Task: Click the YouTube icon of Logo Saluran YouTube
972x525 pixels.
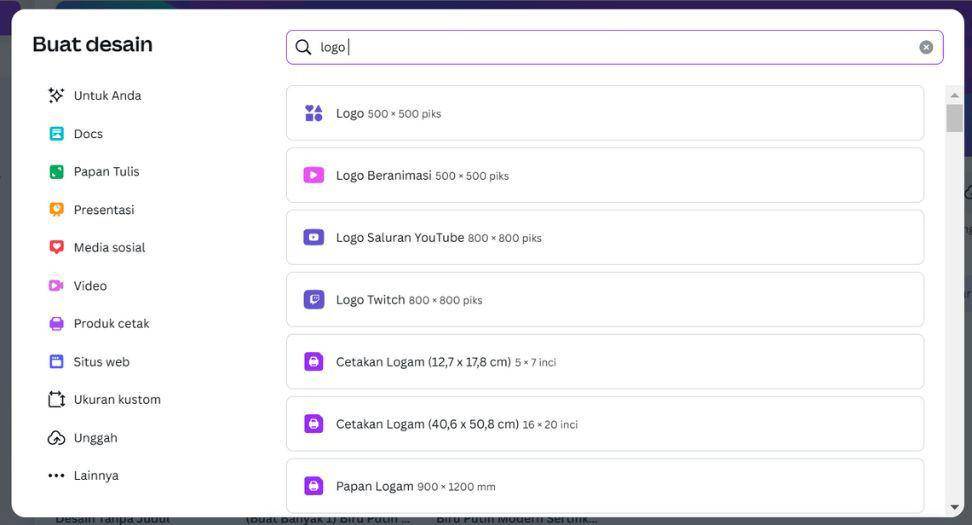Action: click(314, 237)
